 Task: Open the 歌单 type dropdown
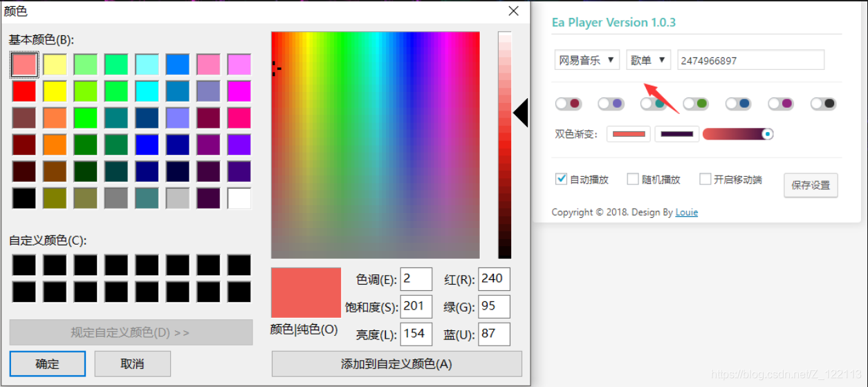coord(649,60)
